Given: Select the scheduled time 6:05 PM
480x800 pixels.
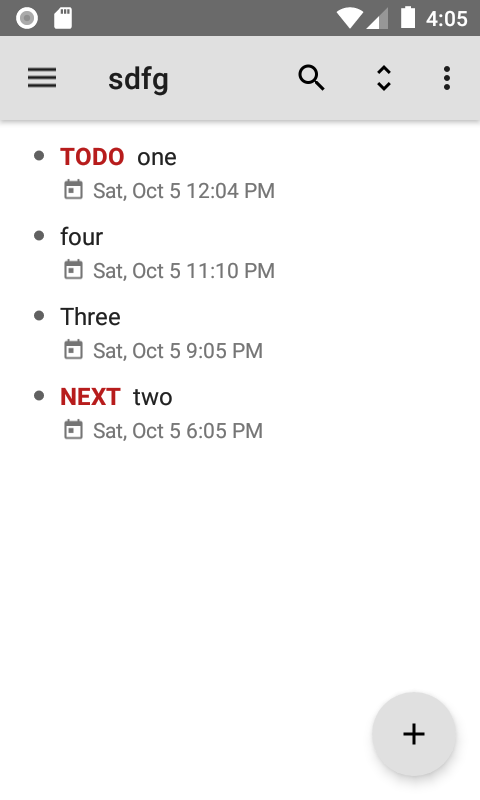Looking at the screenshot, I should coord(224,431).
